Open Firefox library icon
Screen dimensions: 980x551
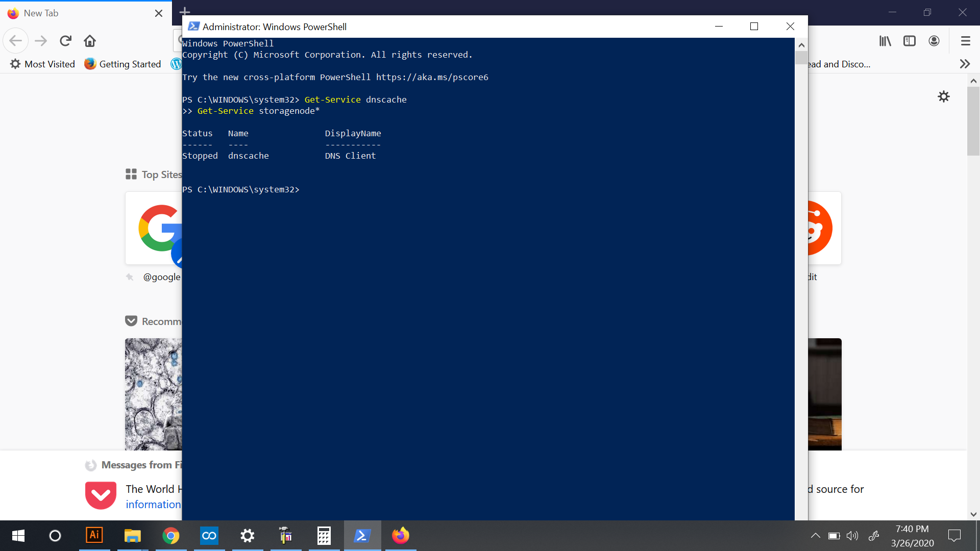click(885, 41)
